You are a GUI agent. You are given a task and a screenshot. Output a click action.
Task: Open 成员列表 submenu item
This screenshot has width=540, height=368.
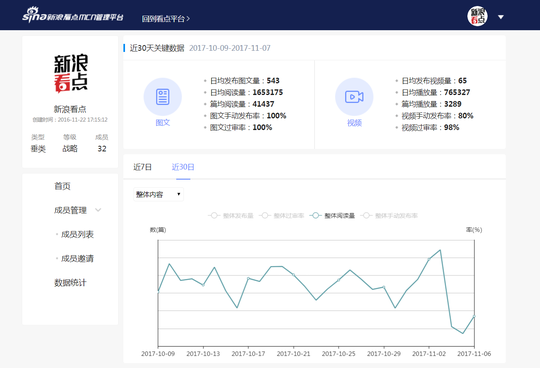pyautogui.click(x=77, y=234)
